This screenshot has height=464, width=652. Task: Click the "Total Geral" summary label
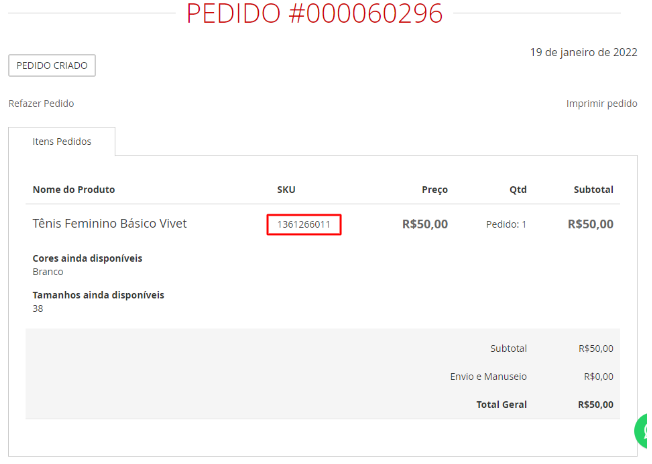tap(501, 405)
